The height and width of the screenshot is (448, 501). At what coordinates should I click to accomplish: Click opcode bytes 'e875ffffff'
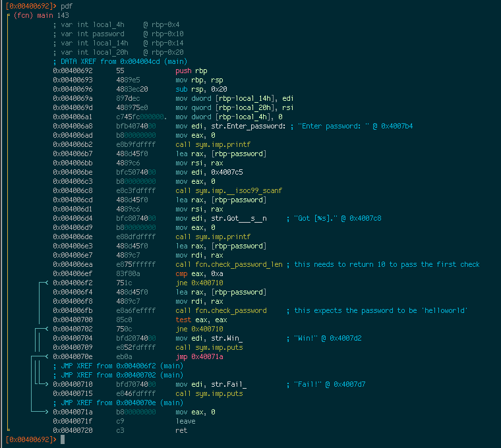tap(136, 265)
